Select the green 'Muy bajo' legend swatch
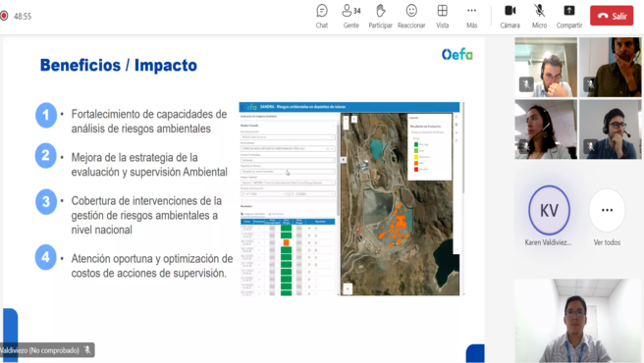644x363 pixels. 416,144
